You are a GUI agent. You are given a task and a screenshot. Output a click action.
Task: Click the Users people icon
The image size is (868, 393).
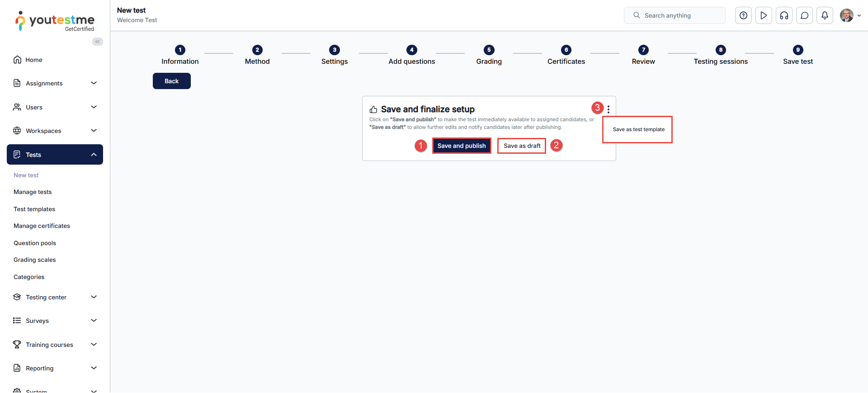pos(17,107)
